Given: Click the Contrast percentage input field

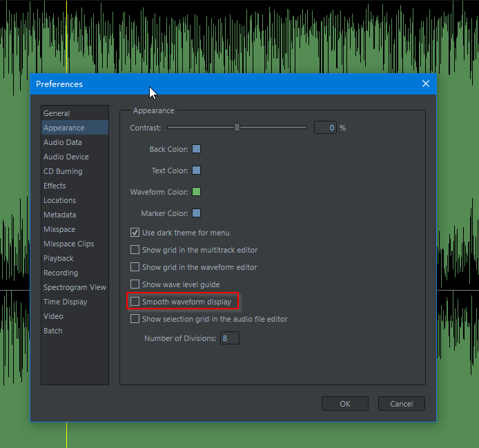Looking at the screenshot, I should click(324, 128).
